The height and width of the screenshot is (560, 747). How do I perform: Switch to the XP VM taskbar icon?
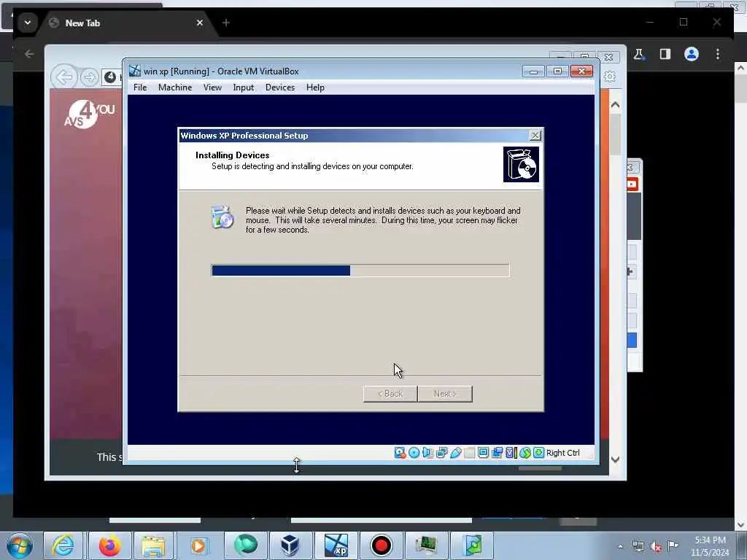point(336,545)
